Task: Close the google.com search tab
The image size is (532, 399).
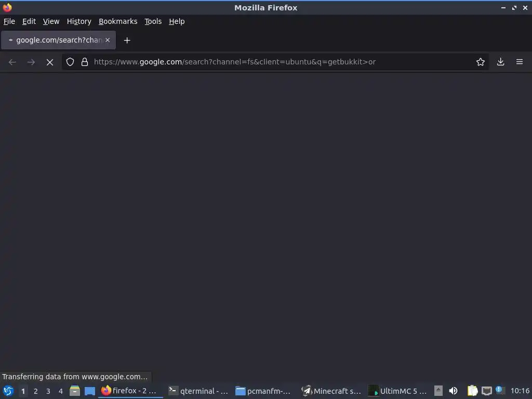Action: (x=108, y=40)
